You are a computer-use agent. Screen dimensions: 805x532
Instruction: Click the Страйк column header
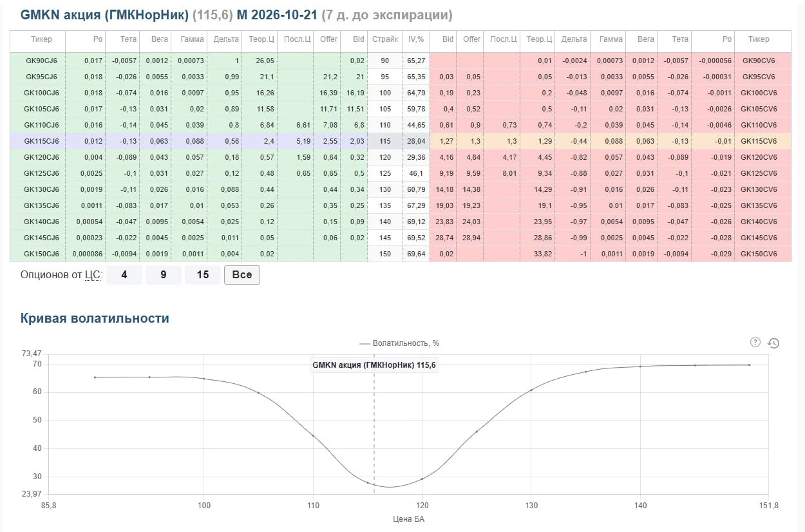point(385,39)
